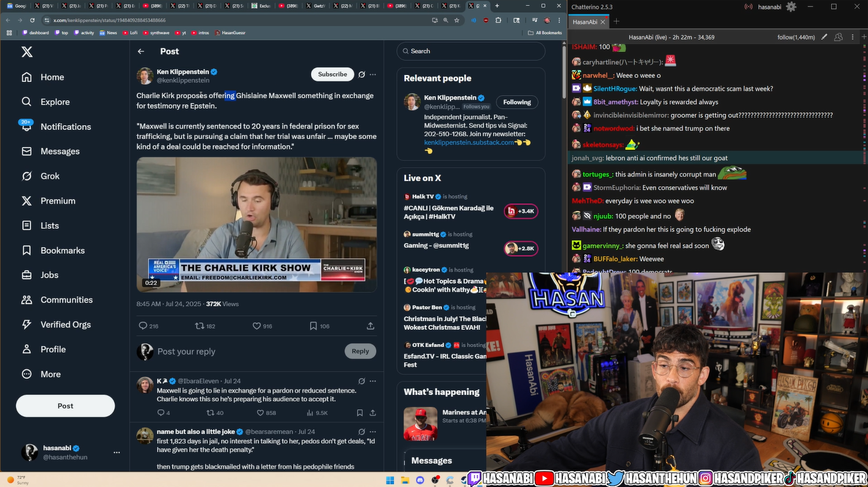Open Chatterino viewer list icon
The height and width of the screenshot is (487, 868).
point(839,37)
